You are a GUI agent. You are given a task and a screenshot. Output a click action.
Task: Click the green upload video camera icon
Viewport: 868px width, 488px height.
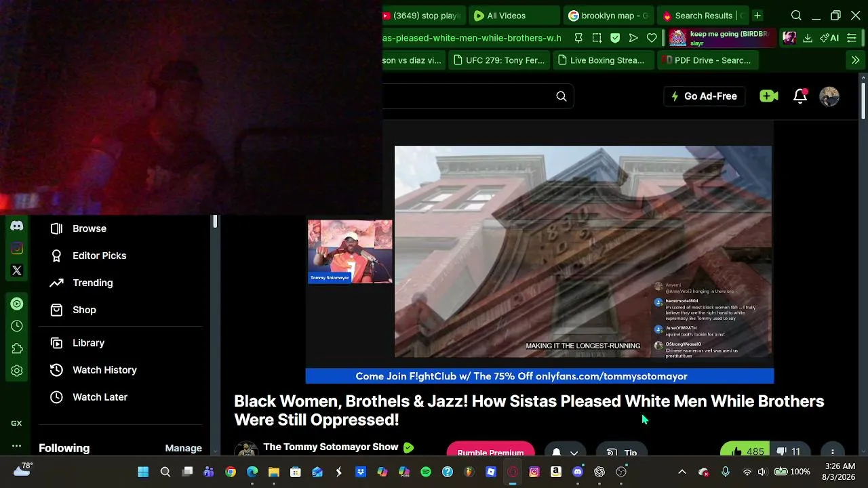pyautogui.click(x=768, y=96)
